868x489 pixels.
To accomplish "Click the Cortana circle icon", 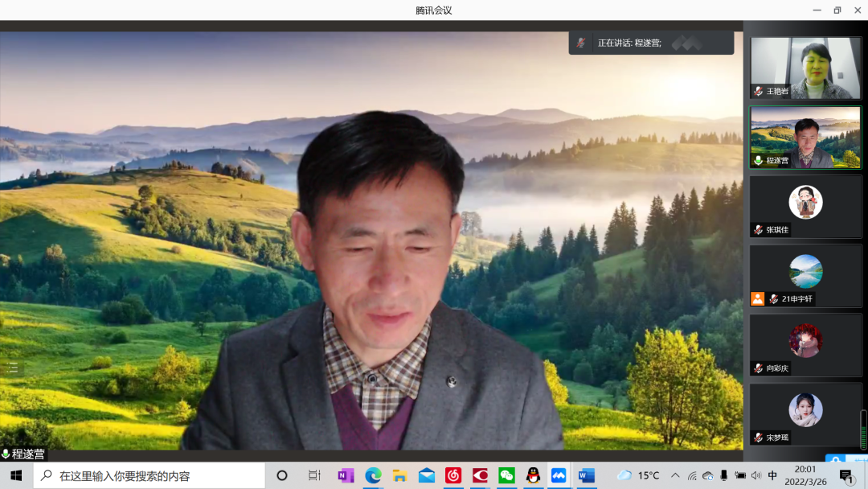I will tap(282, 475).
